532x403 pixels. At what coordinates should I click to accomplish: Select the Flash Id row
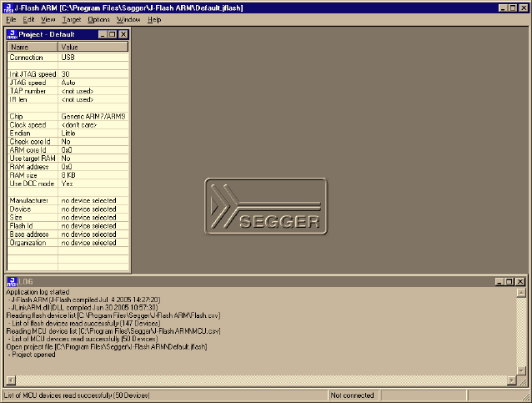point(68,226)
